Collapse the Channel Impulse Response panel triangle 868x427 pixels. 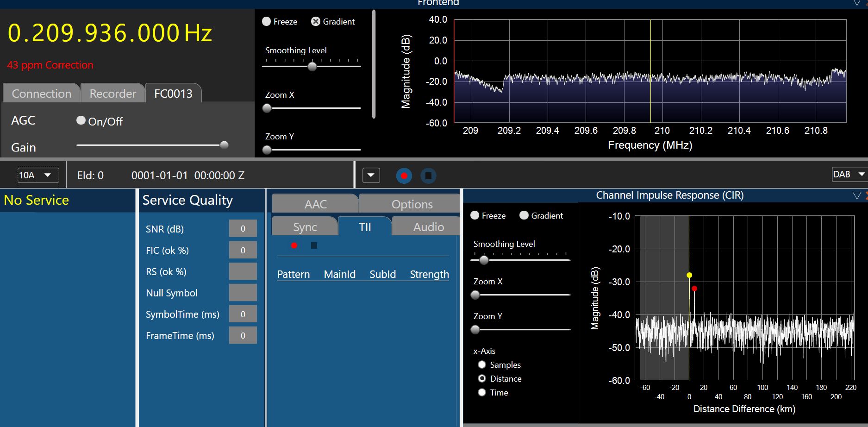[856, 195]
